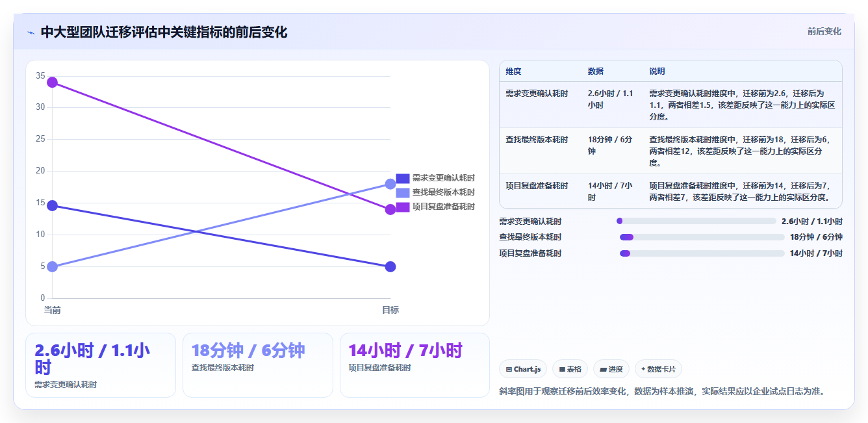Click 查找最终版本耗时 progress bar
868x423 pixels.
pos(702,237)
